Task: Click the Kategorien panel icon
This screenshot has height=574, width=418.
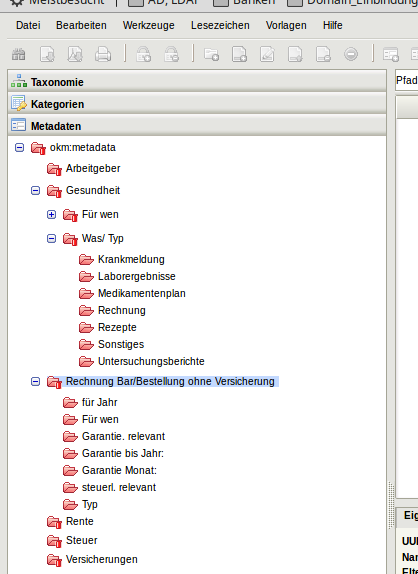Action: [19, 104]
